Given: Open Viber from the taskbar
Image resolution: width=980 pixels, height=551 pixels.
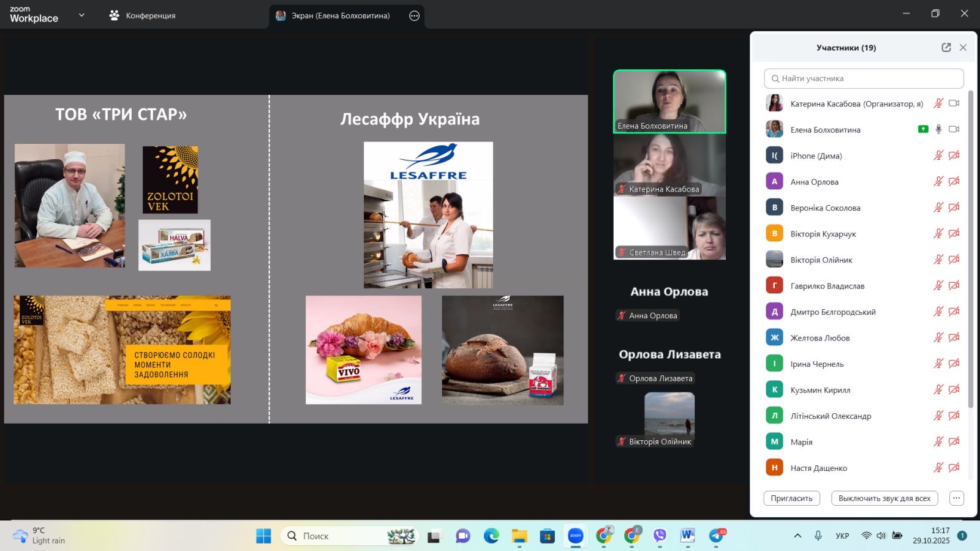Looking at the screenshot, I should (x=660, y=536).
